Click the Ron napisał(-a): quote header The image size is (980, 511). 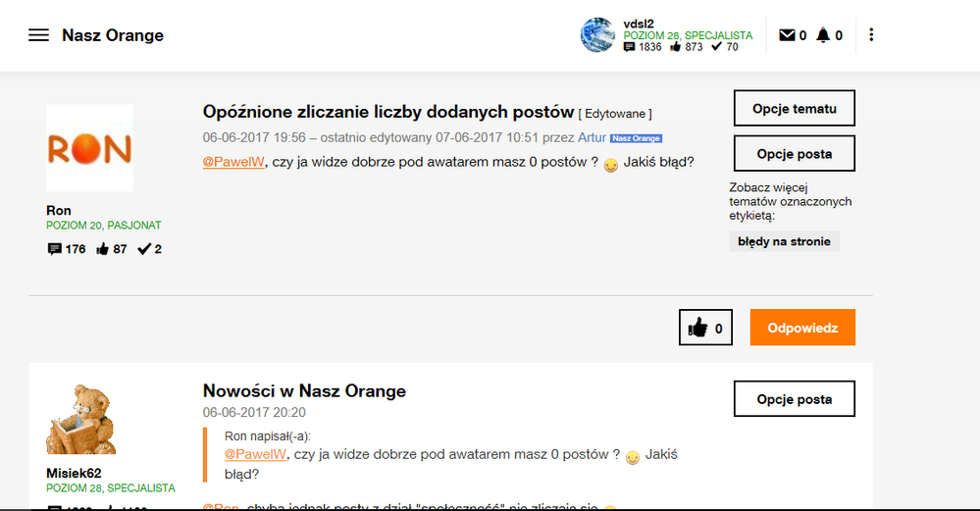268,436
